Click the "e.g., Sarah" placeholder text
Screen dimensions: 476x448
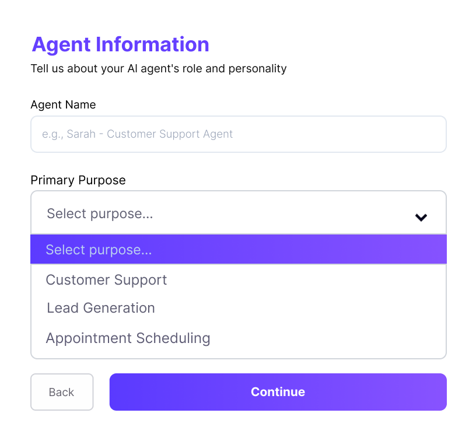pos(137,134)
